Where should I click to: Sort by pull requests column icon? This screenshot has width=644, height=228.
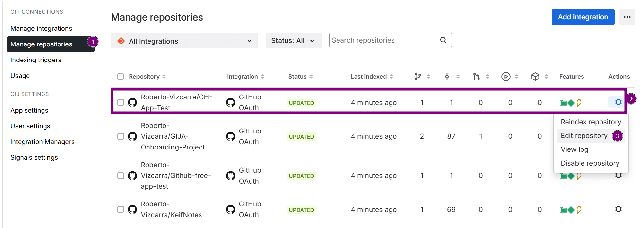click(477, 77)
